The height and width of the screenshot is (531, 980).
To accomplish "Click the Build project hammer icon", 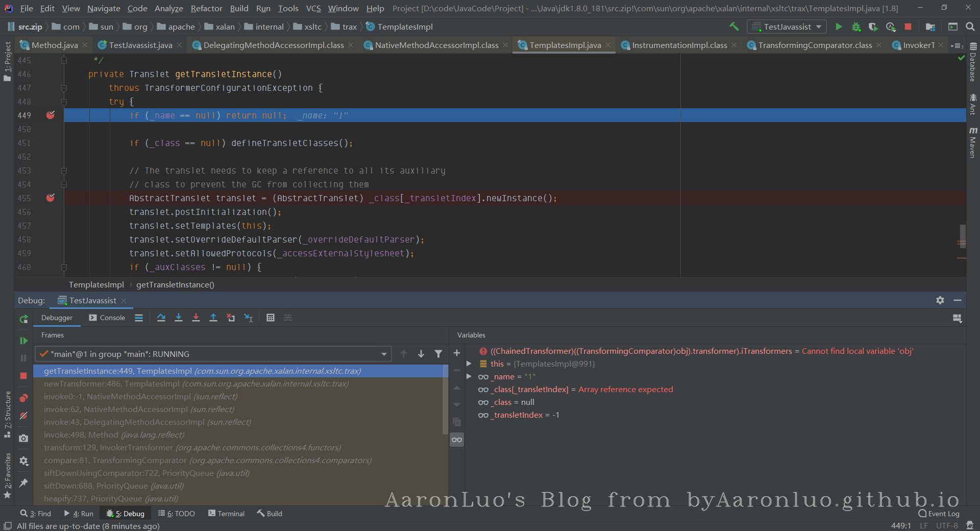I will pyautogui.click(x=734, y=27).
